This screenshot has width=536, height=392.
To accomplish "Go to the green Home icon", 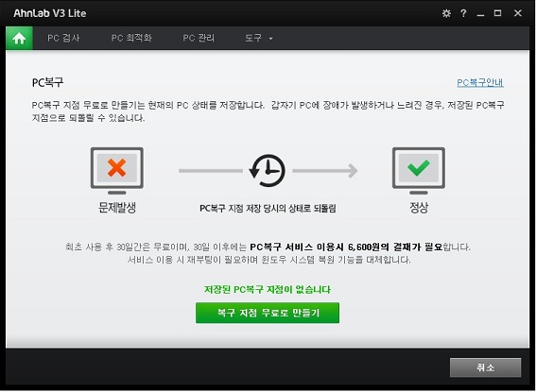I will tap(20, 38).
